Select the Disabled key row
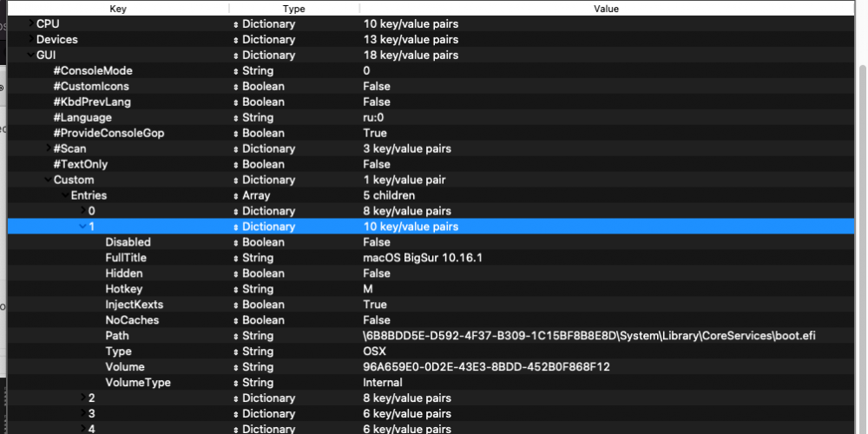868x434 pixels. point(431,242)
